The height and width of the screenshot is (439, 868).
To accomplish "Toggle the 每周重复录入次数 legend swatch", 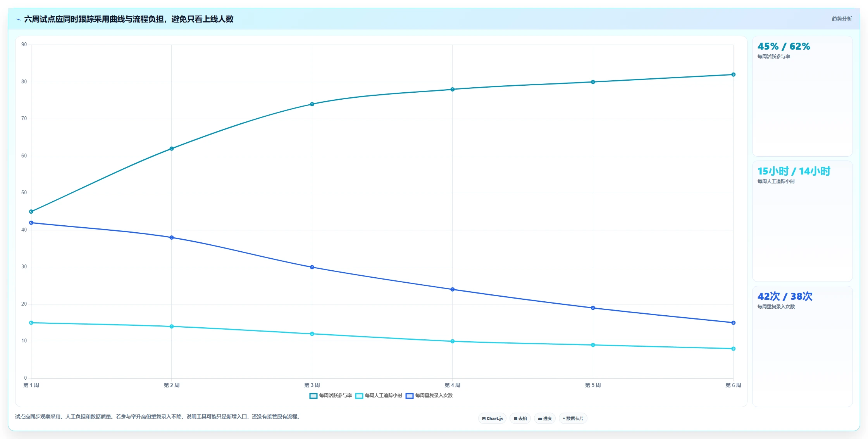I will 410,396.
